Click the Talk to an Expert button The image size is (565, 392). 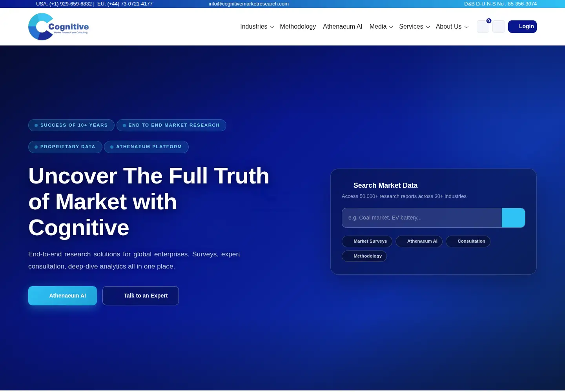pos(140,296)
